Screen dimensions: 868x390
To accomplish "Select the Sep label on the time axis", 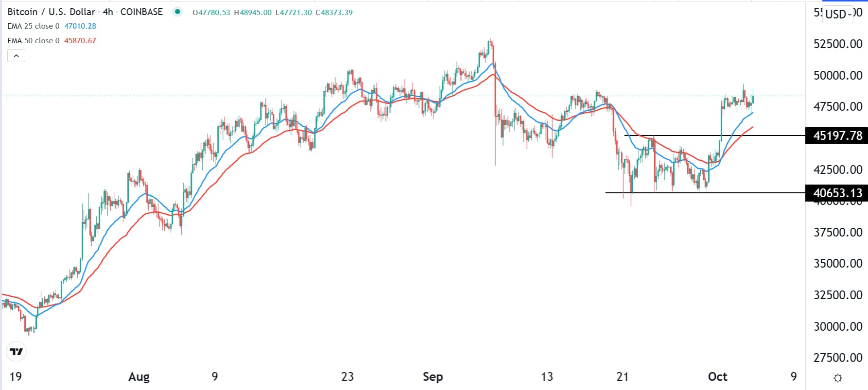I will pyautogui.click(x=433, y=376).
